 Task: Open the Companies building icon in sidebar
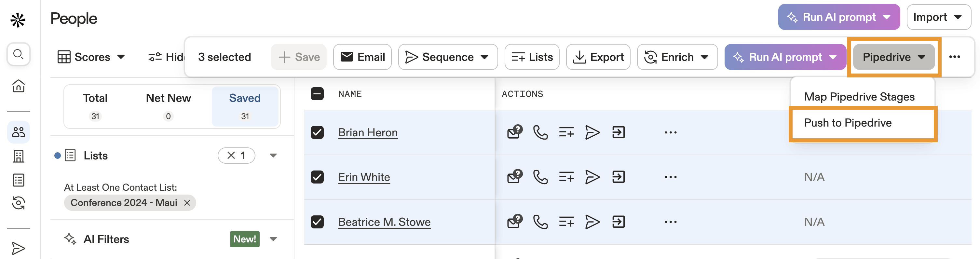click(x=18, y=156)
